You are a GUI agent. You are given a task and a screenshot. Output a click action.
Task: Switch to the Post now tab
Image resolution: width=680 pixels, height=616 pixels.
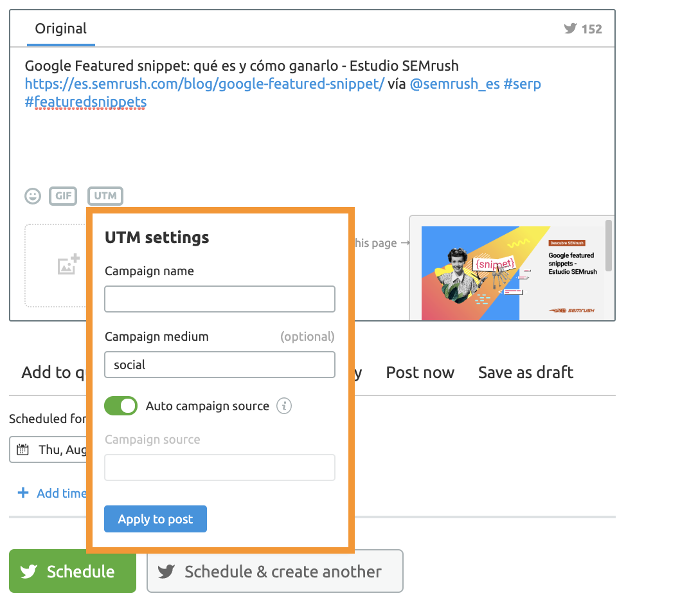[420, 373]
